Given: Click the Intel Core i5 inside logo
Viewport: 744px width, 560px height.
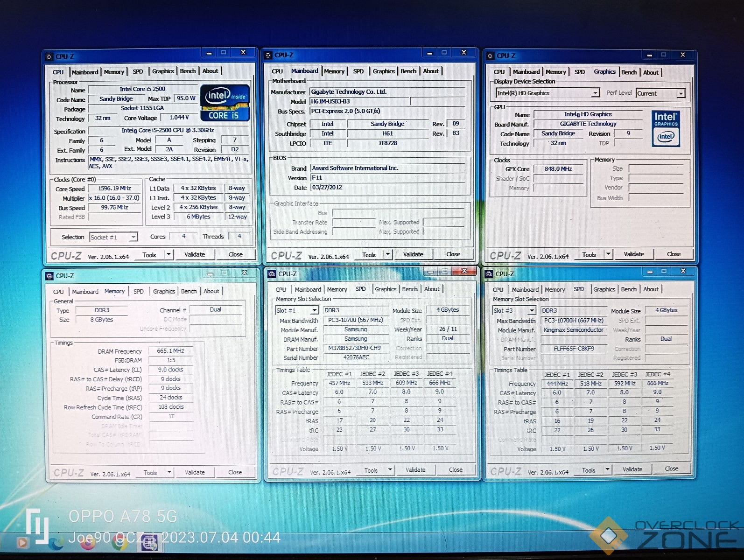Looking at the screenshot, I should [x=225, y=103].
